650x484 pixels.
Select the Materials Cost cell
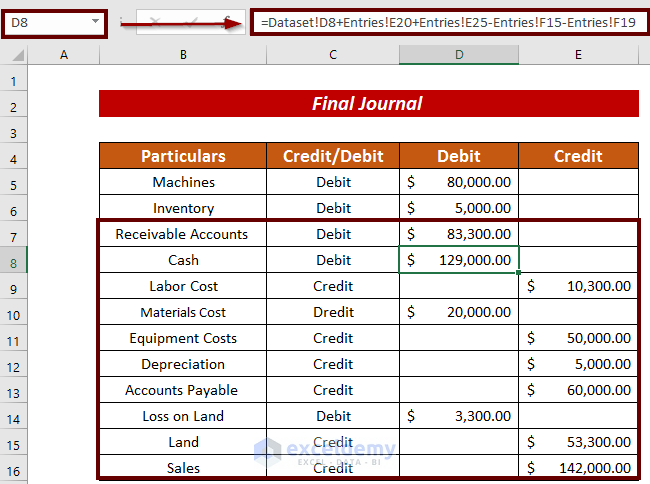pos(183,312)
